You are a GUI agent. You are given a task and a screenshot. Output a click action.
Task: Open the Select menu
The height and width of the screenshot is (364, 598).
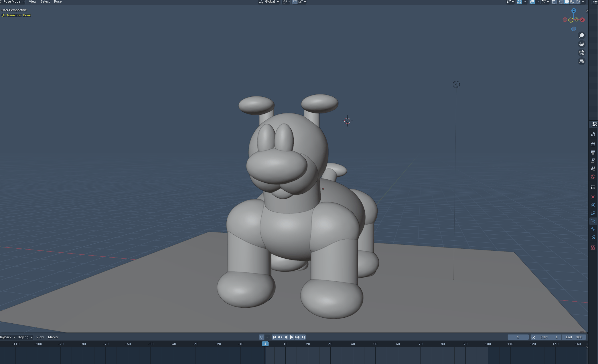click(x=45, y=2)
